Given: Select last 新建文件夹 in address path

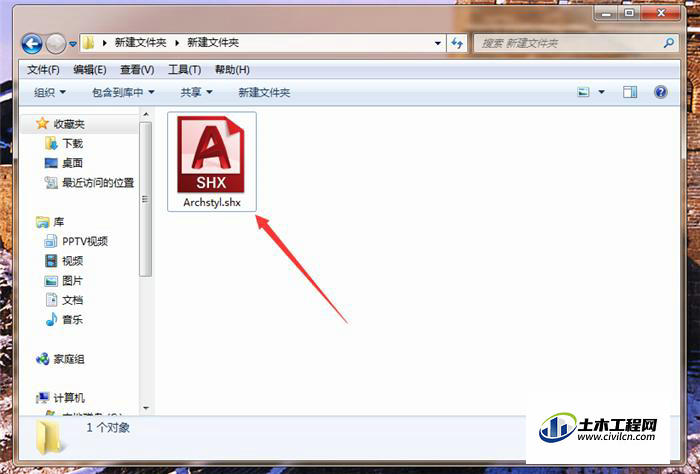Looking at the screenshot, I should [213, 43].
